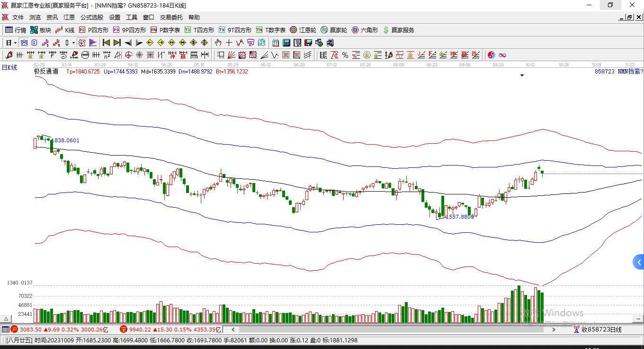The width and height of the screenshot is (644, 349).
Task: Expand the candlestick style dropdown arrow
Action: tap(73, 43)
